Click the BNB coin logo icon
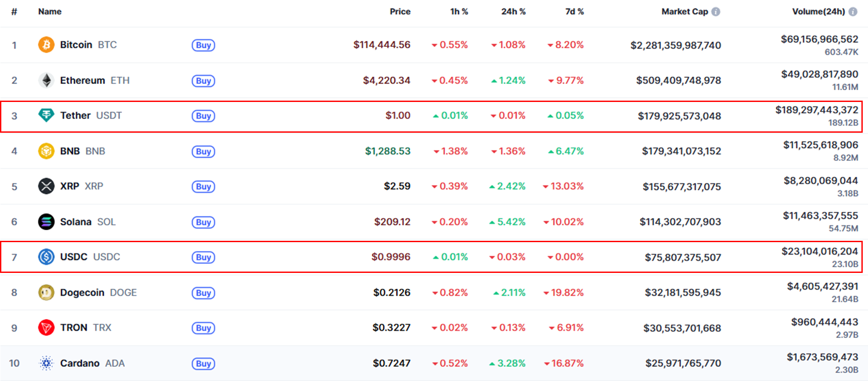 [46, 151]
